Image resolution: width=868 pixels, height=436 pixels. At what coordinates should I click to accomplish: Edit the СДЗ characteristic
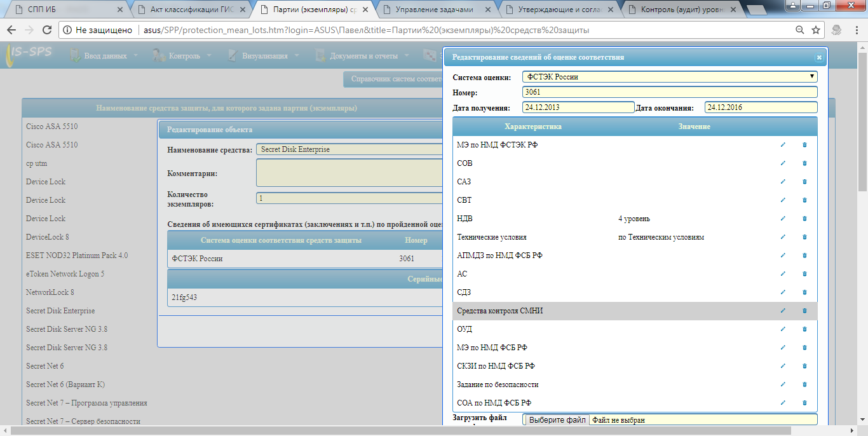tap(783, 292)
